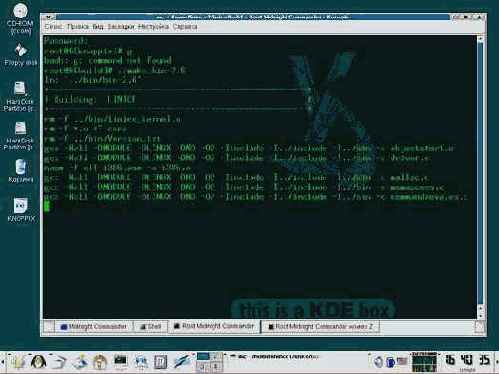Click the new session button beside the tabs
Viewport: 499px width, 374px height.
49,326
